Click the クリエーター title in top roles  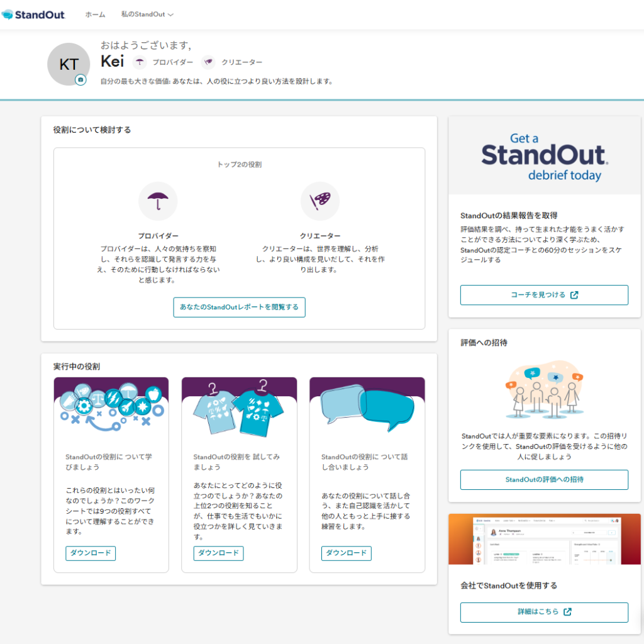click(x=320, y=236)
